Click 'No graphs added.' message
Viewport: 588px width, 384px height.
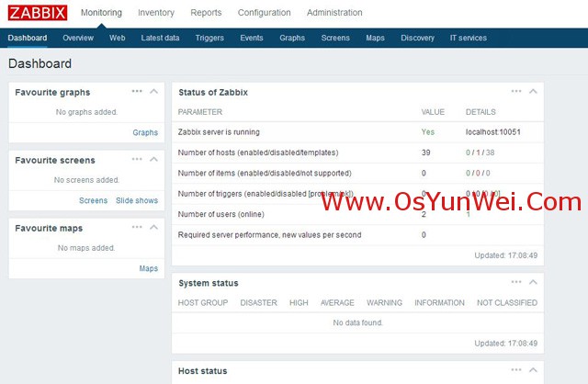pos(86,112)
